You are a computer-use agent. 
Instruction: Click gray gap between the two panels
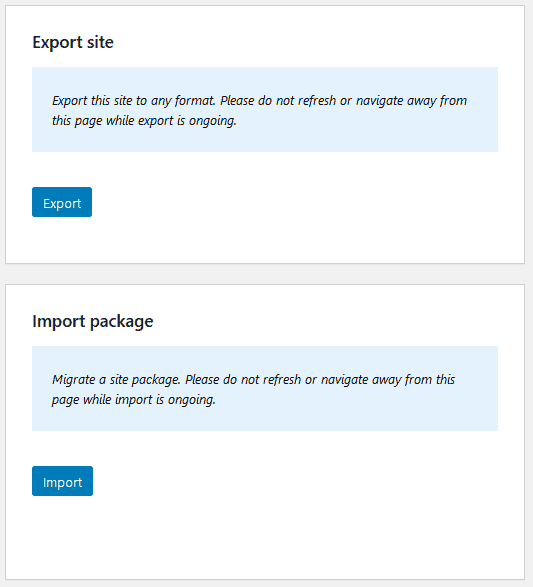click(x=265, y=274)
